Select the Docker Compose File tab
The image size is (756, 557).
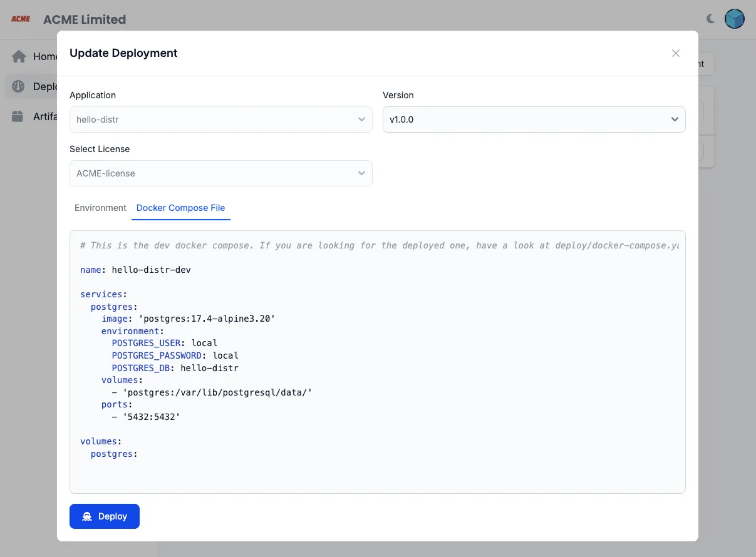coord(180,208)
